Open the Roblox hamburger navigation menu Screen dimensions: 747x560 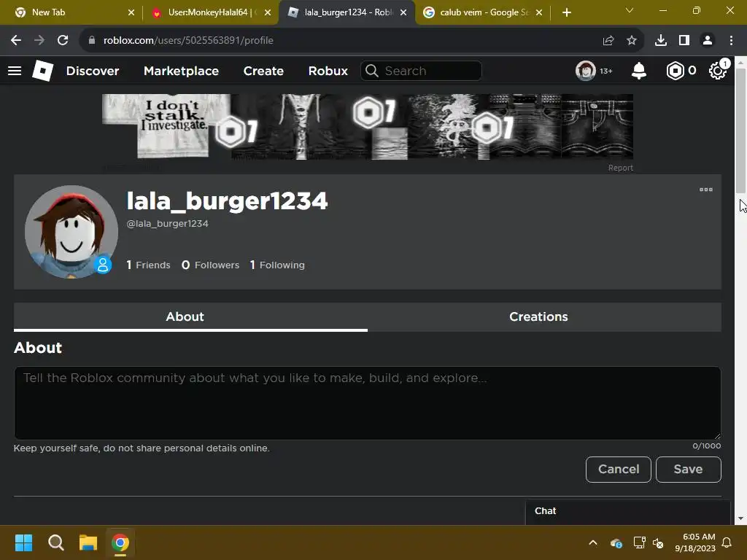[15, 71]
